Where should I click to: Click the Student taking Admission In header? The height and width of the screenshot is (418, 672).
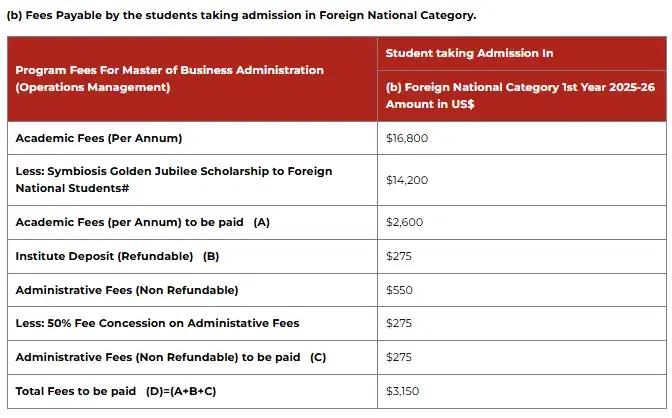click(469, 53)
